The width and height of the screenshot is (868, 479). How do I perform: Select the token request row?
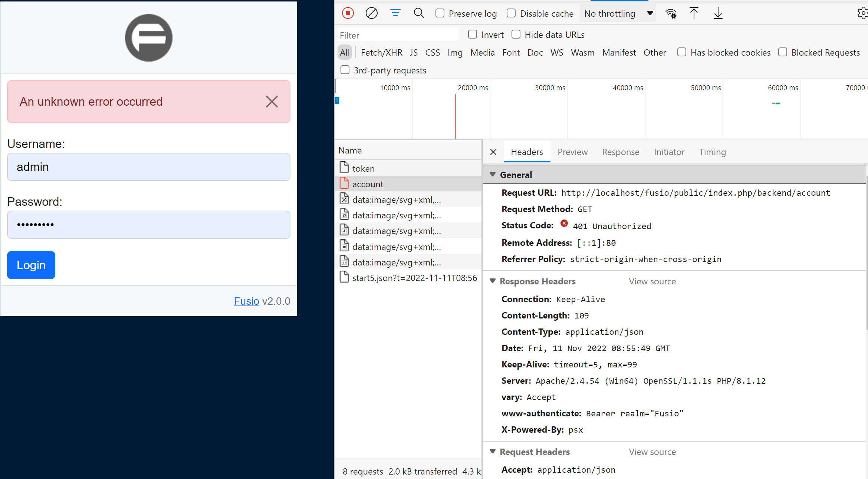363,168
